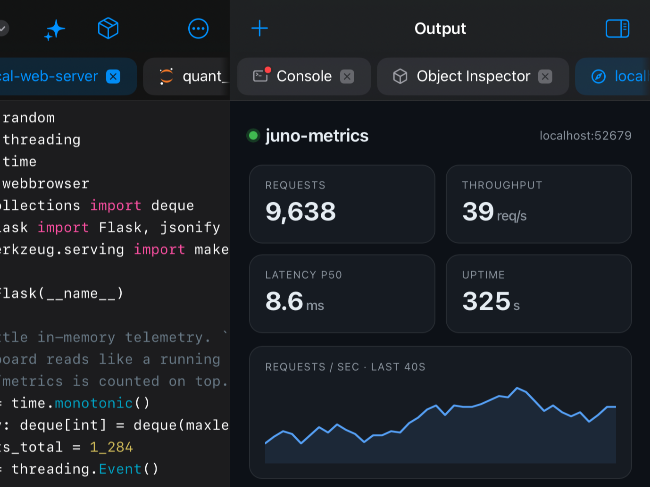Select the Requests 9,638 card
The width and height of the screenshot is (650, 487).
tap(342, 204)
